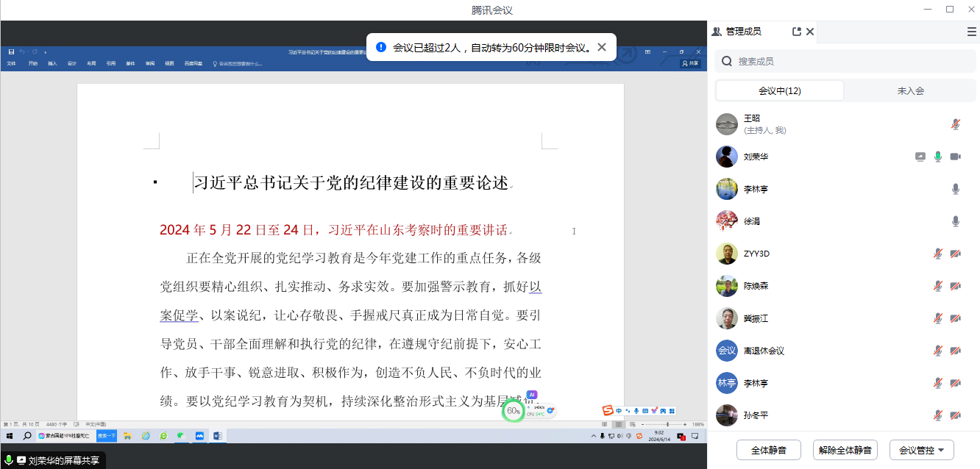The height and width of the screenshot is (469, 980).
Task: Mute 刘荣华's green microphone
Action: tap(938, 157)
